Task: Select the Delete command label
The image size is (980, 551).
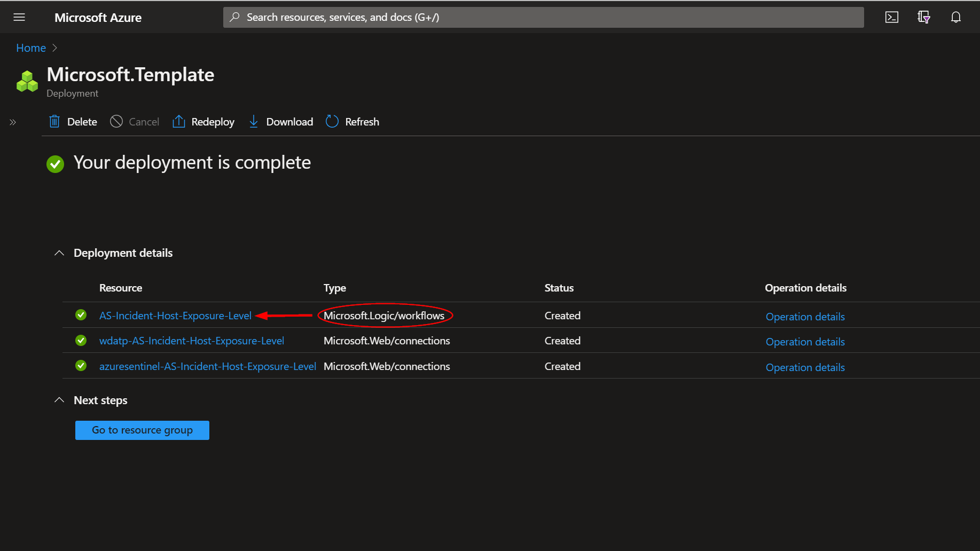Action: point(82,122)
